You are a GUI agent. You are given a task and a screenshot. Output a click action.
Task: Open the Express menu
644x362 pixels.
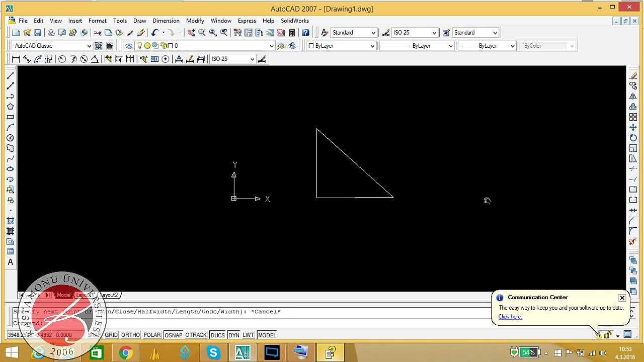click(x=247, y=21)
